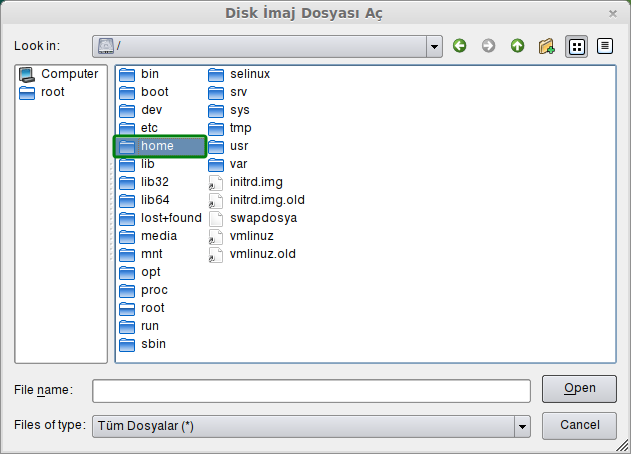Select the dev folder
The height and width of the screenshot is (454, 631).
pos(140,110)
